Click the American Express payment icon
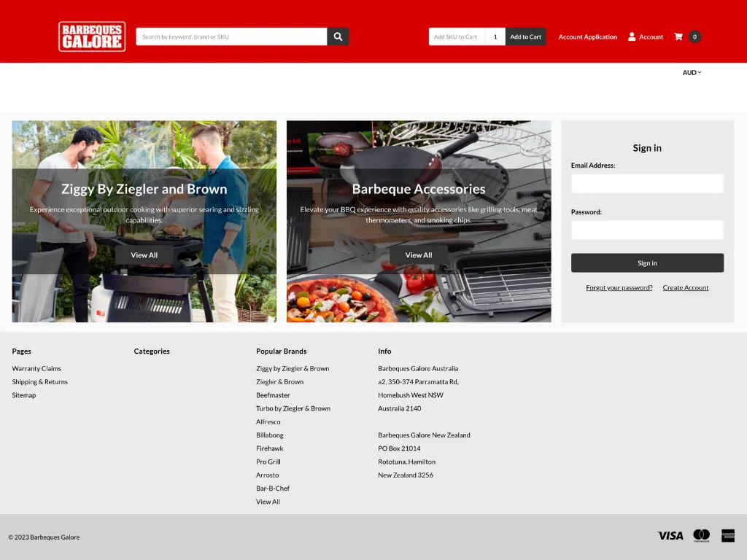The width and height of the screenshot is (747, 560). pos(727,535)
